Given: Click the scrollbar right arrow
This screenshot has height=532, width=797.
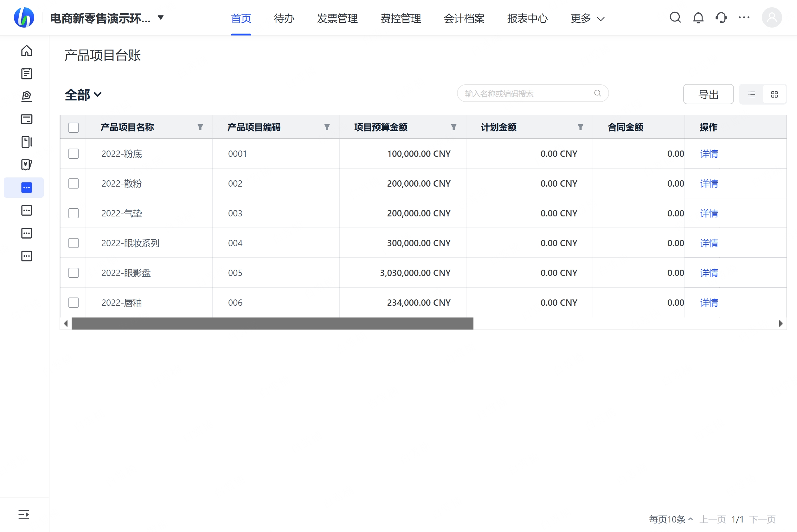Looking at the screenshot, I should click(x=781, y=323).
